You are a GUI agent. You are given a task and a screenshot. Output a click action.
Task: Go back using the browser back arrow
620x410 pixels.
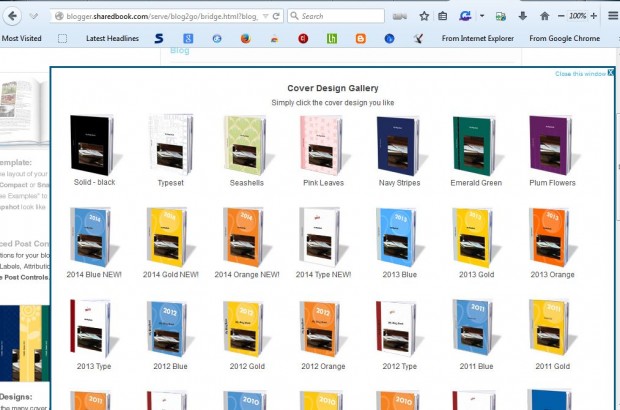coord(12,16)
